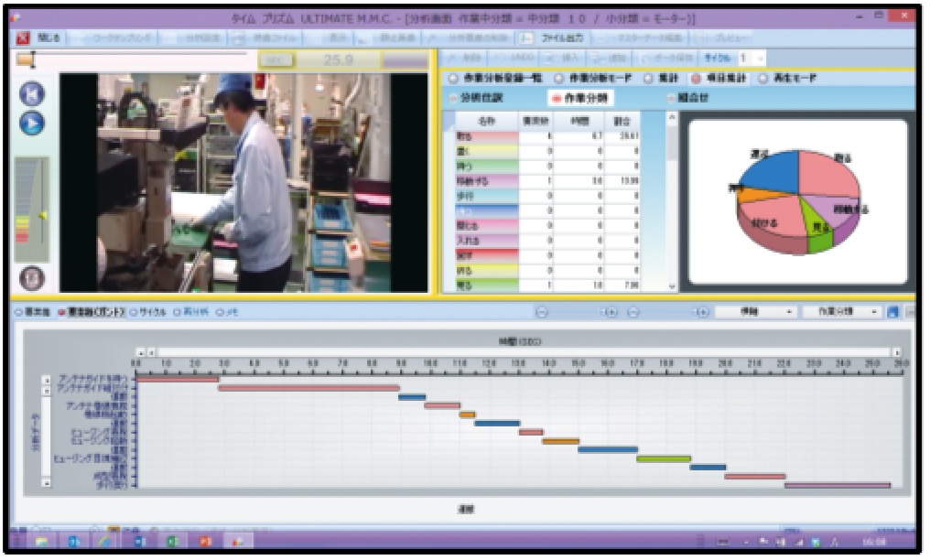Viewport: 930px width, 560px height.
Task: Select the first radio button left of 要素順(ガント)
Action: 17,312
